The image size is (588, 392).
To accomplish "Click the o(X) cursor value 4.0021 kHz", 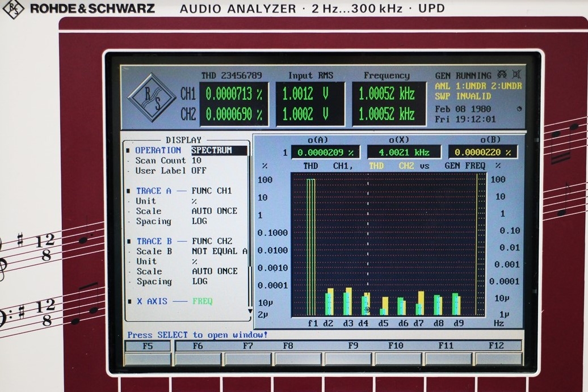I will [x=404, y=153].
